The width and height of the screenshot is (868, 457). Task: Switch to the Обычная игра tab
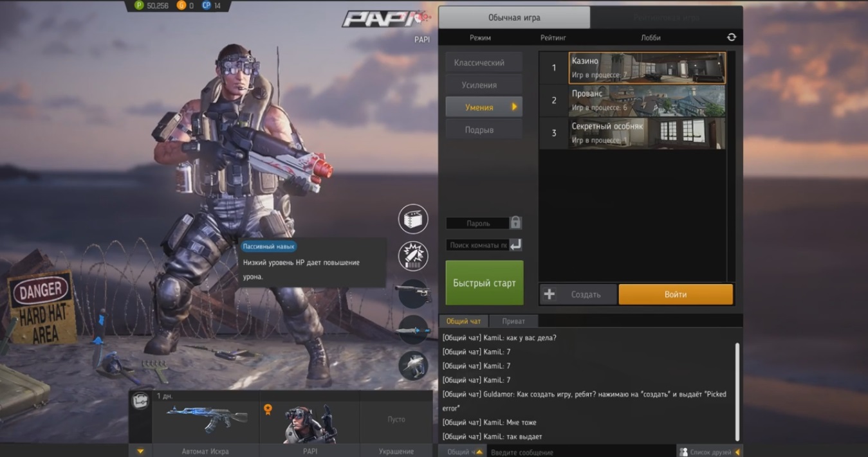tap(514, 17)
